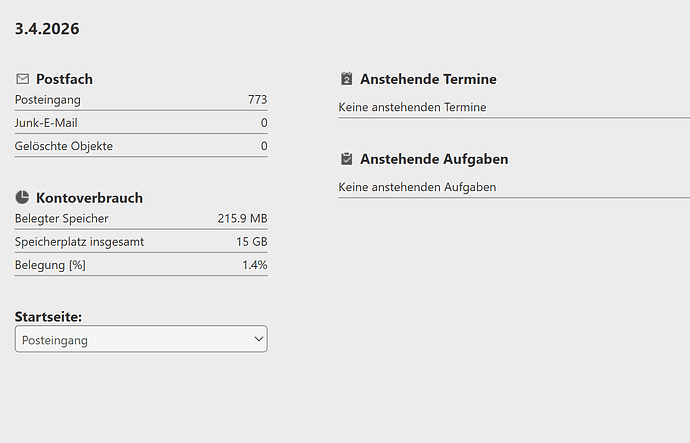Click the clipboard icon beside Anstehende Aufgaben

347,159
